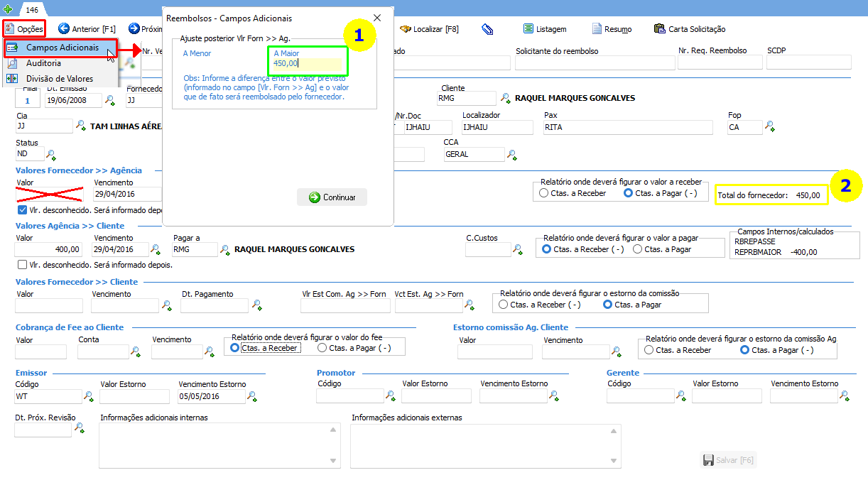868x480 pixels.
Task: Choose Auditoria from Opções menu
Action: click(43, 63)
